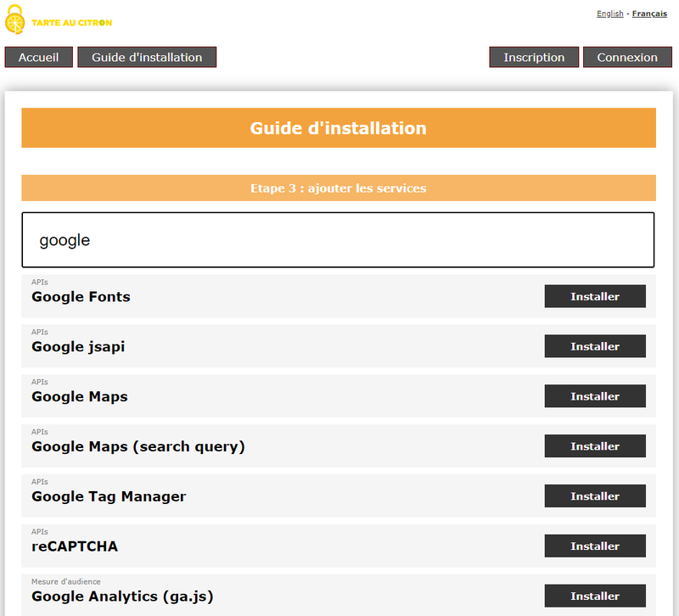Select the Google Fonts service name
Image resolution: width=679 pixels, height=616 pixels.
[81, 297]
